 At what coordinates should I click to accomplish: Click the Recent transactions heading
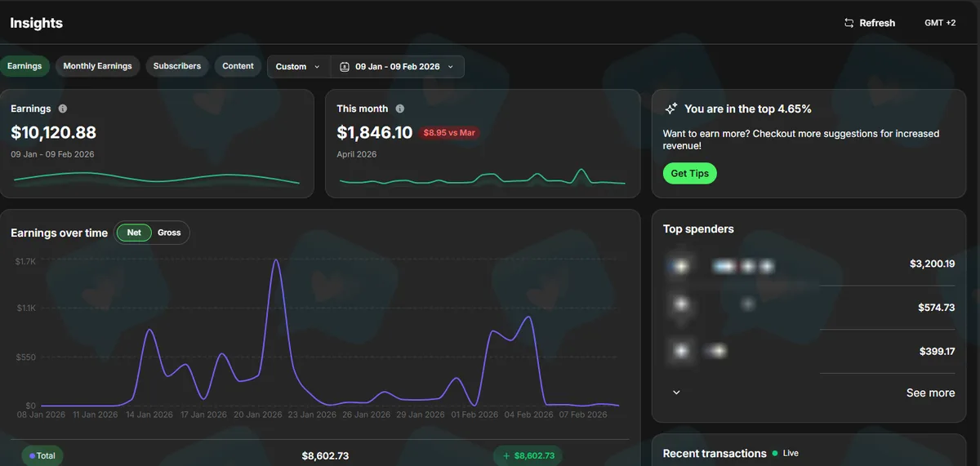pyautogui.click(x=715, y=453)
